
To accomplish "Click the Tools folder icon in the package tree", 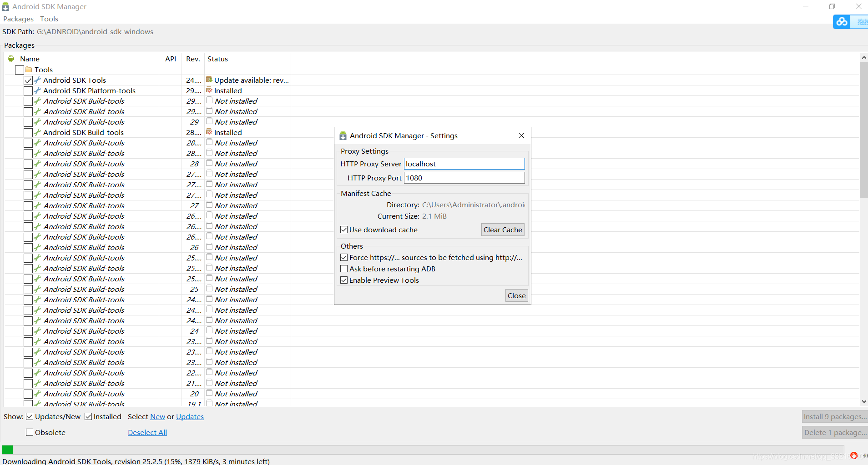I will (29, 70).
